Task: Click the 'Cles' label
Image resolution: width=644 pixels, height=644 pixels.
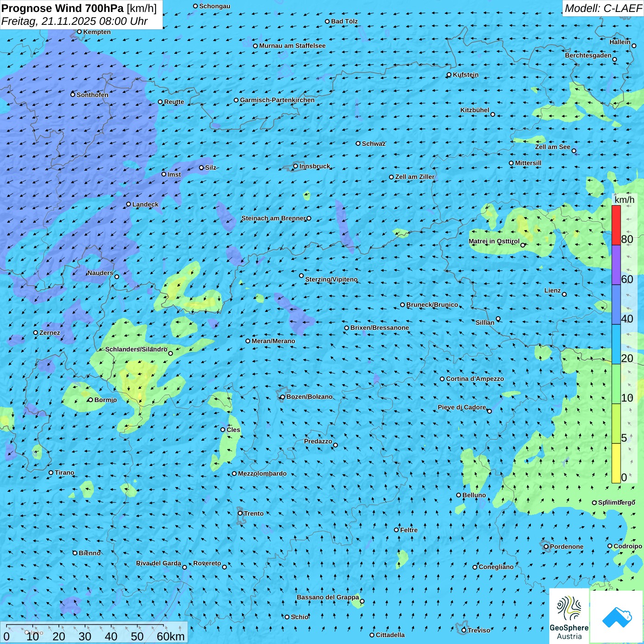Action: coord(233,430)
